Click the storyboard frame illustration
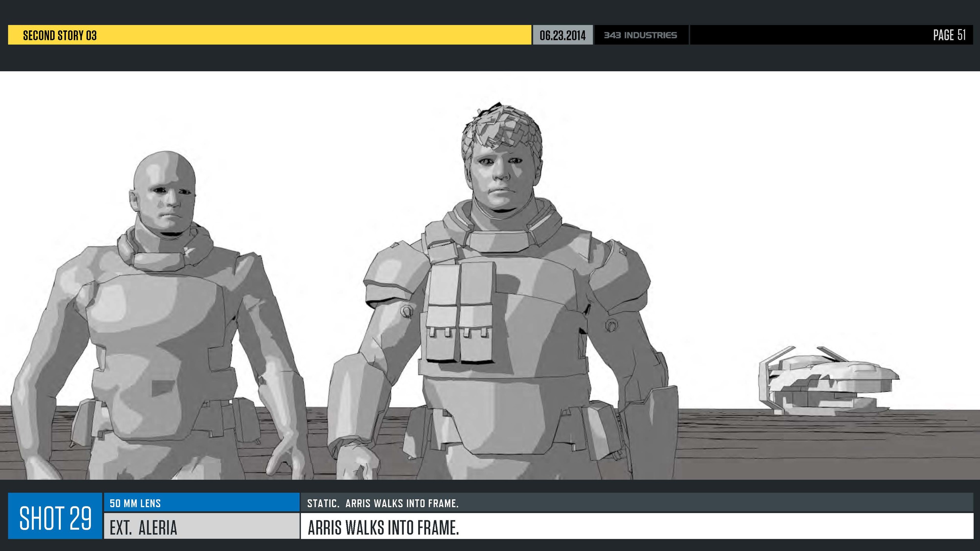 point(490,275)
